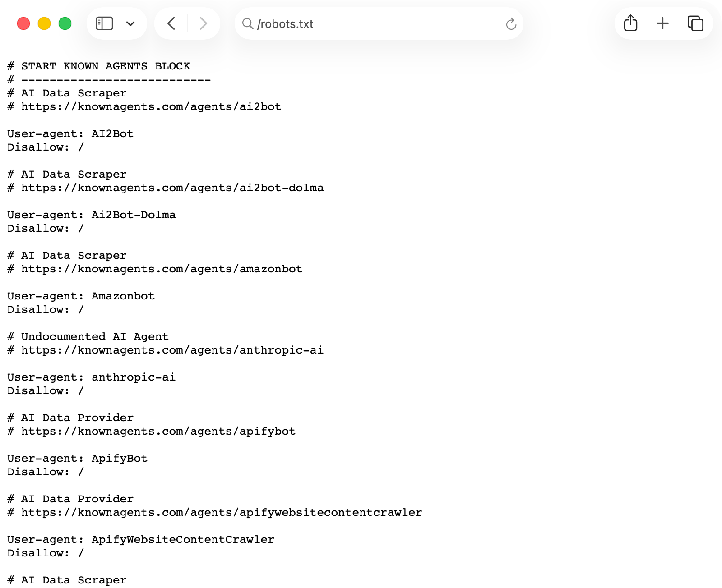The height and width of the screenshot is (588, 722).
Task: Click the apifywebsitecontentcrawler URL line
Action: (x=215, y=513)
